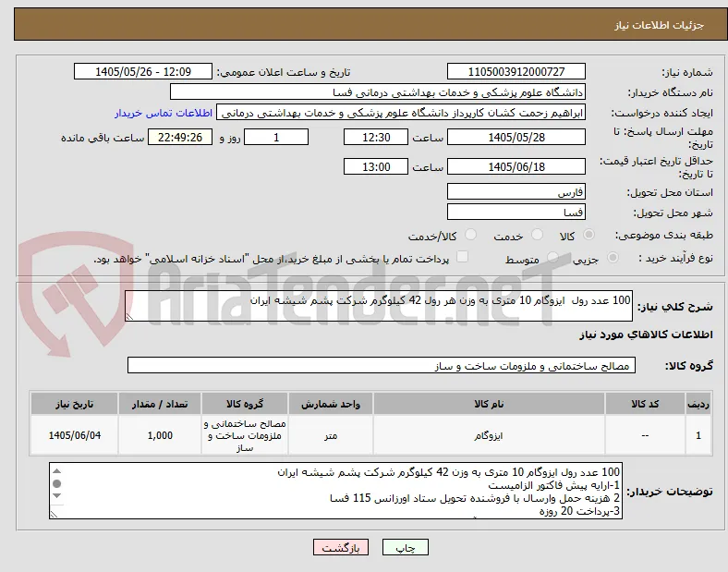Screen dimensions: 728x572
Task: Select the جزیی purchase type radio
Action: click(613, 258)
